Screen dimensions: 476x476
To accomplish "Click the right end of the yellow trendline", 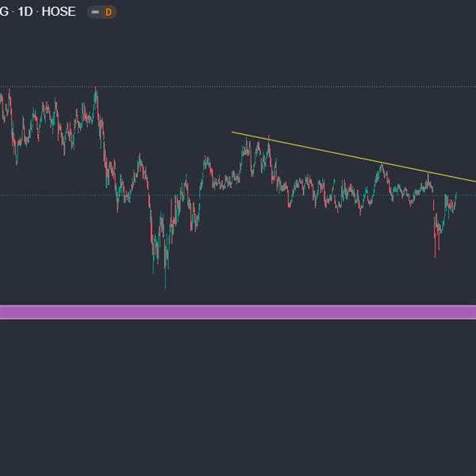I will [x=474, y=182].
